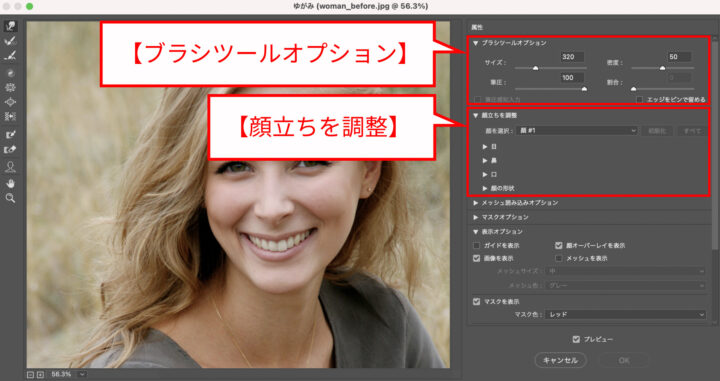Toggle the プレビュー checkbox
This screenshot has width=720, height=381.
576,339
